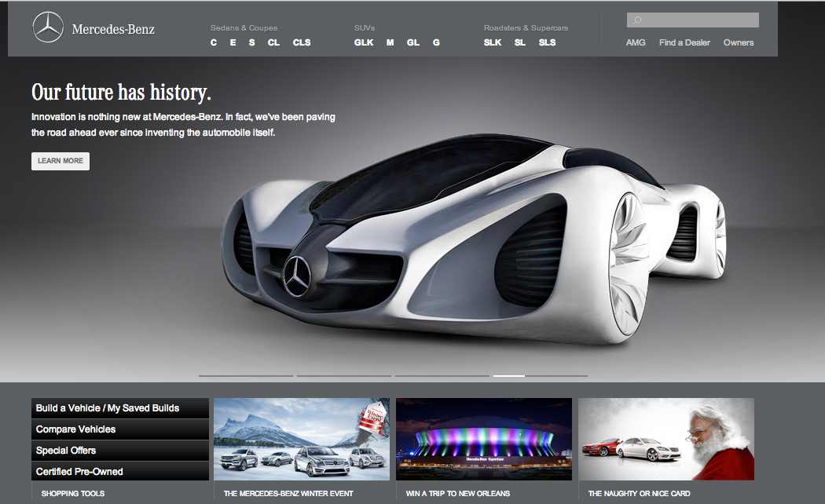
Task: Click the search magnifier icon
Action: [x=637, y=20]
